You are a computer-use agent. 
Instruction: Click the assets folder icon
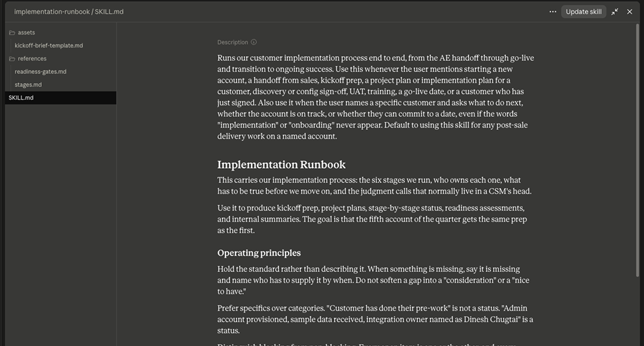(12, 32)
